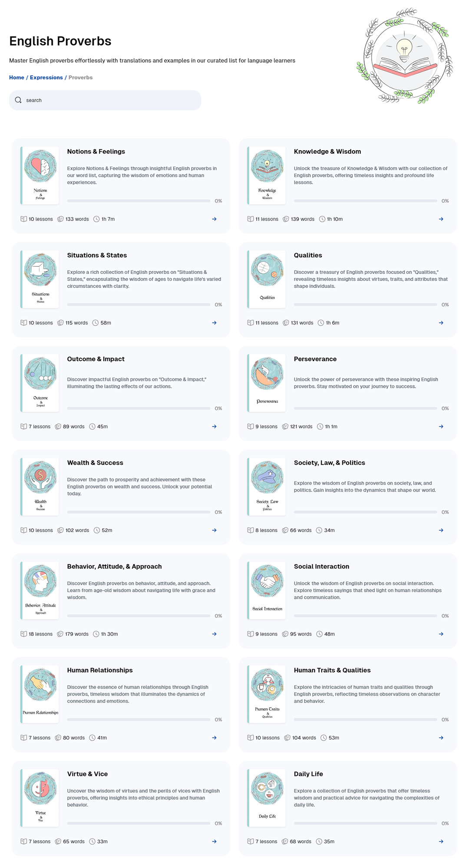
Task: Click the arrow icon on the Daily Life card
Action: (x=441, y=842)
